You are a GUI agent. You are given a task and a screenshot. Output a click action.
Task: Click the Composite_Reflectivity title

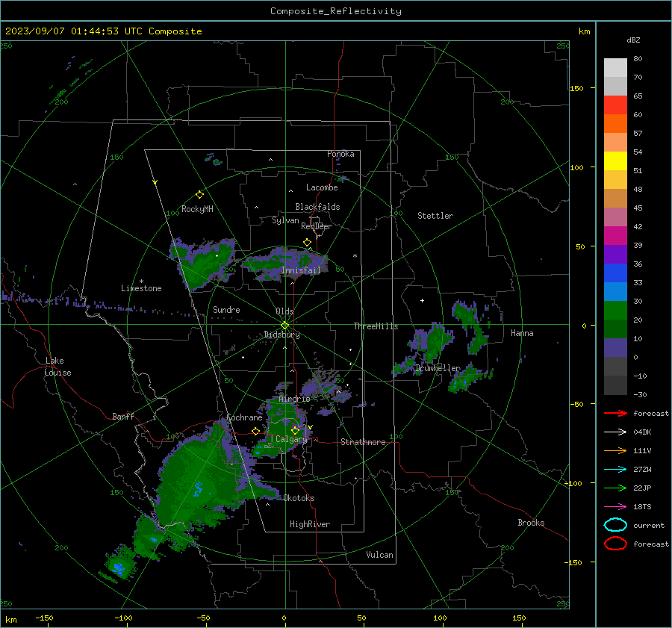(x=336, y=11)
